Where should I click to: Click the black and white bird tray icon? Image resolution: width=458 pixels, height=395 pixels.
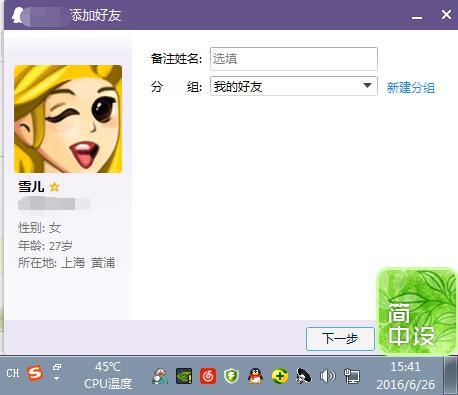click(304, 376)
